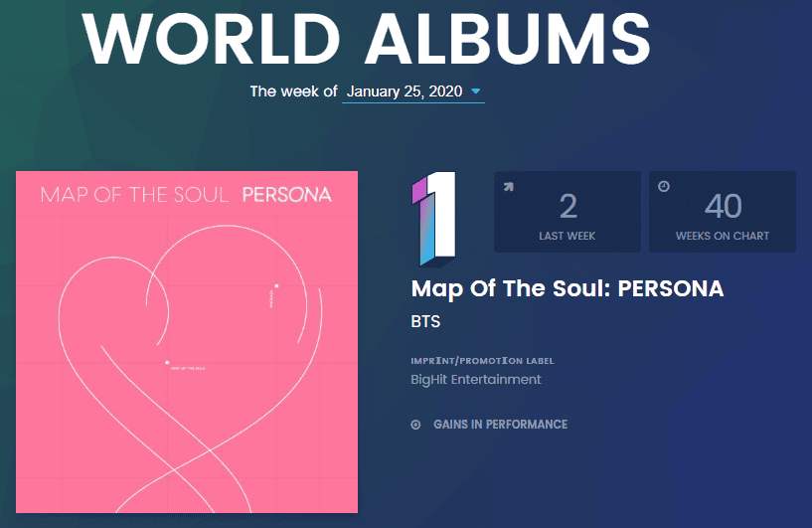Open the BTS artist link

pos(425,322)
